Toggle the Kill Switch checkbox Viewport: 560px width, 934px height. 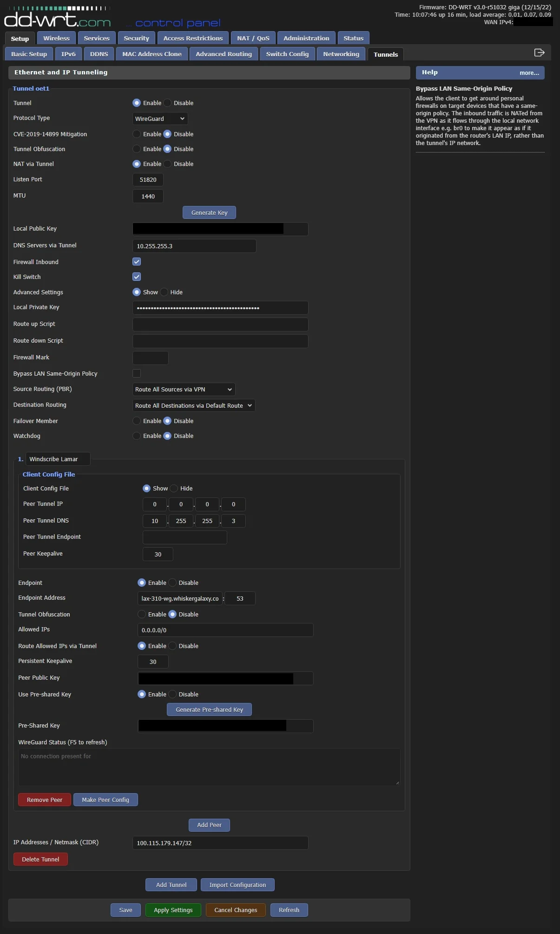(137, 277)
